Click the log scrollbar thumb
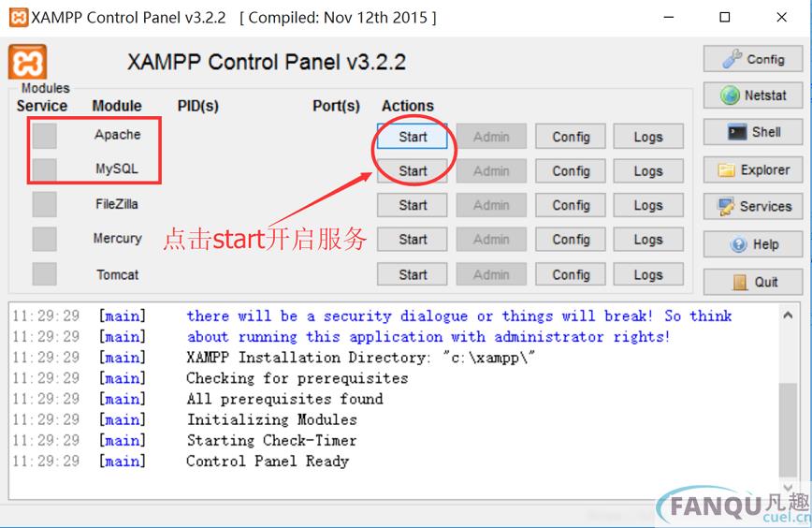 coord(788,430)
